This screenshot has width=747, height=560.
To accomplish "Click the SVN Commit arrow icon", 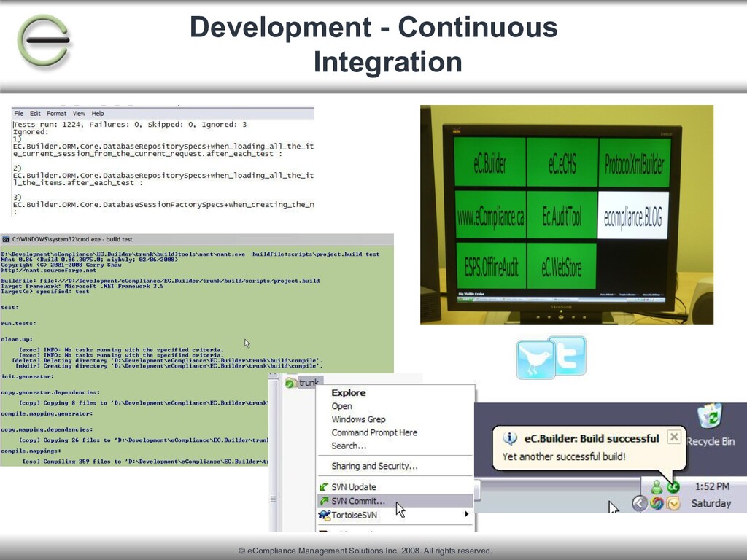I will (324, 501).
